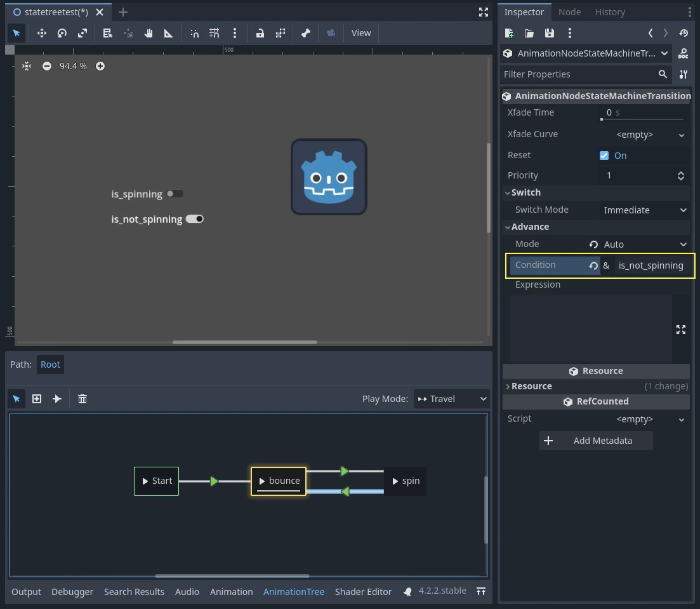Screen dimensions: 700x609
Task: Click the Add Metadata button
Action: [595, 441]
